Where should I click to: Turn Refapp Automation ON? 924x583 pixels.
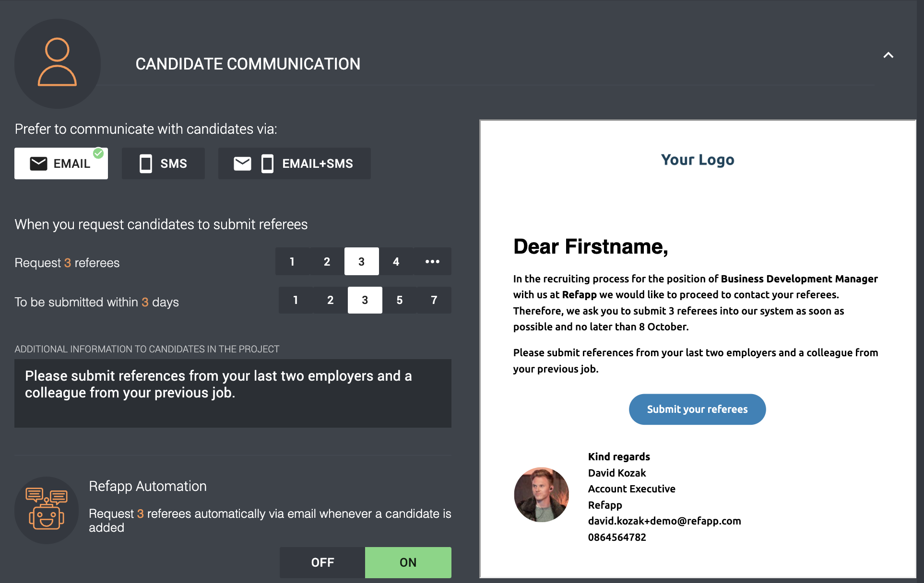pyautogui.click(x=408, y=562)
